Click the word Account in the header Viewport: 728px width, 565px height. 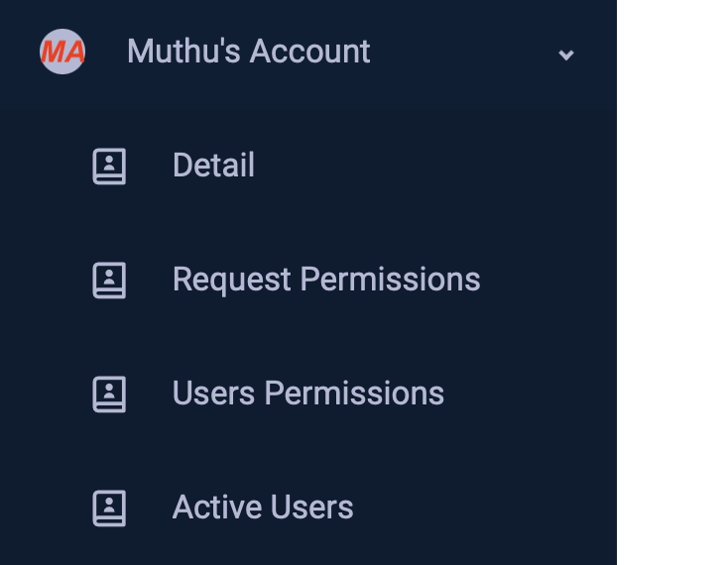[309, 52]
